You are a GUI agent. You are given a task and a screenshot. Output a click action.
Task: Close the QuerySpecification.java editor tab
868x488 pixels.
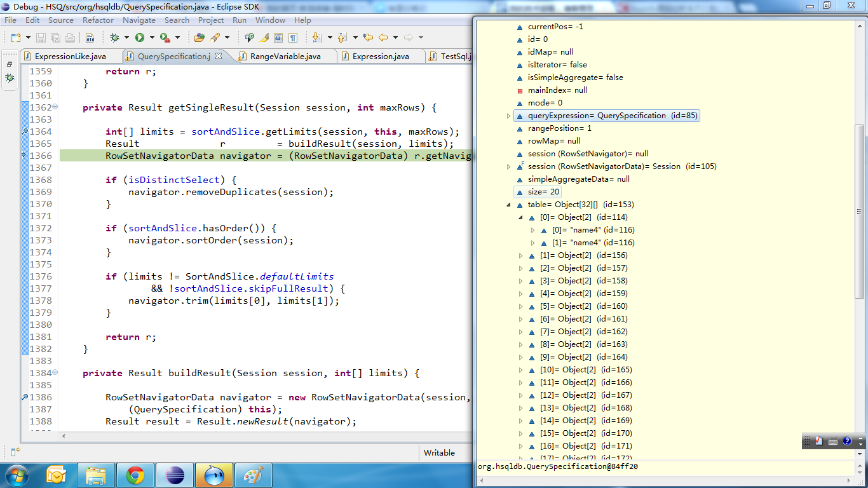pos(219,57)
